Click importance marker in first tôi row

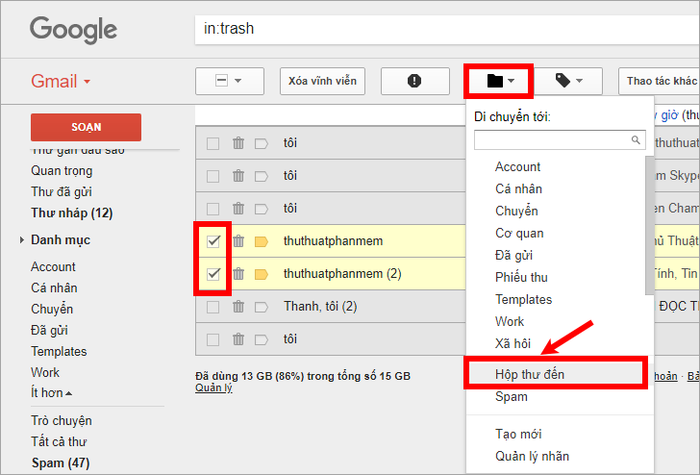[x=261, y=143]
